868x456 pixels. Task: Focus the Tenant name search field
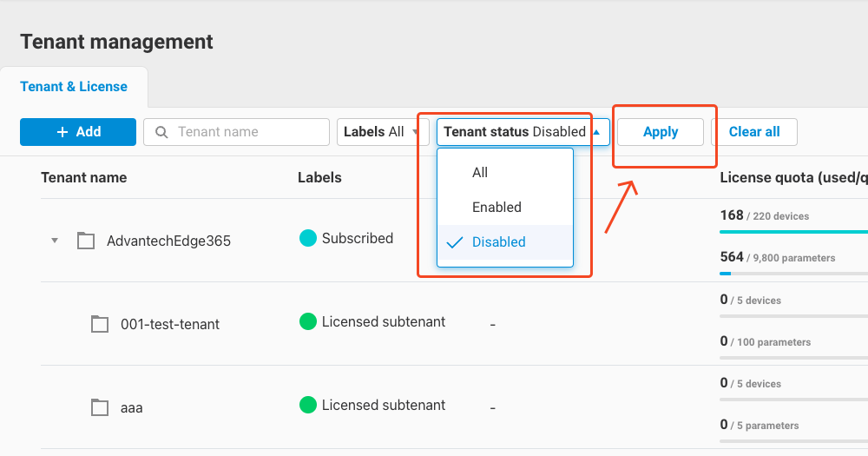pyautogui.click(x=236, y=132)
